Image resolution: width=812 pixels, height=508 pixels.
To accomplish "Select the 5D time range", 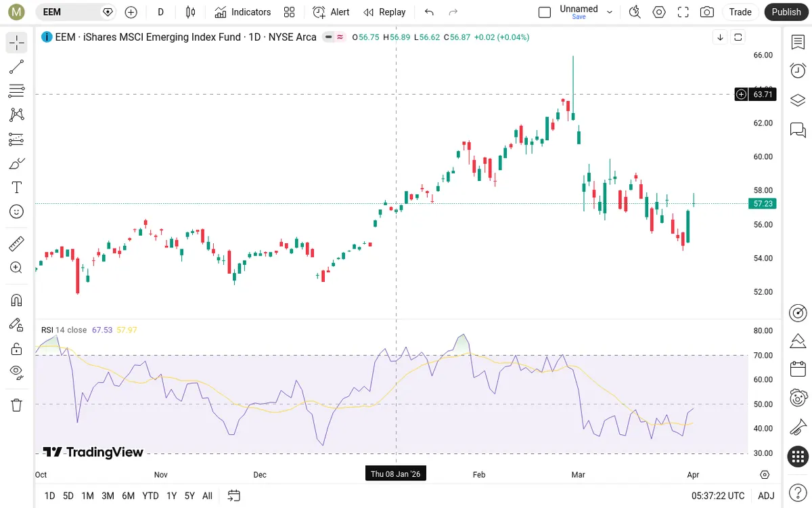I will [68, 496].
